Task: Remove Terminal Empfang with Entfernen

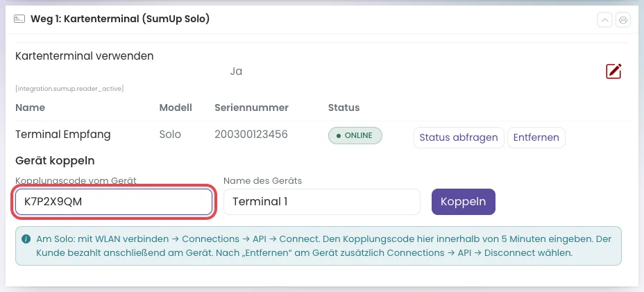Action: click(536, 137)
